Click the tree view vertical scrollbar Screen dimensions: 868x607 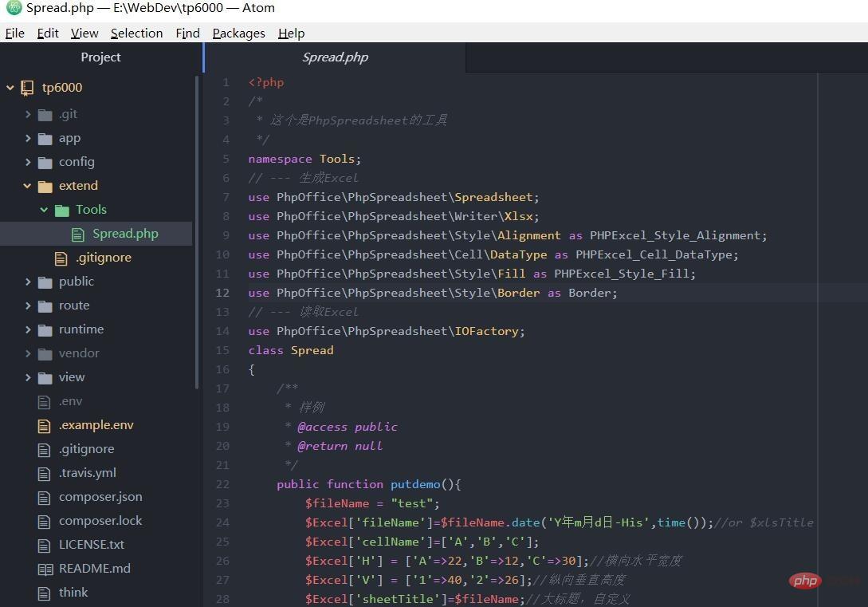click(197, 233)
